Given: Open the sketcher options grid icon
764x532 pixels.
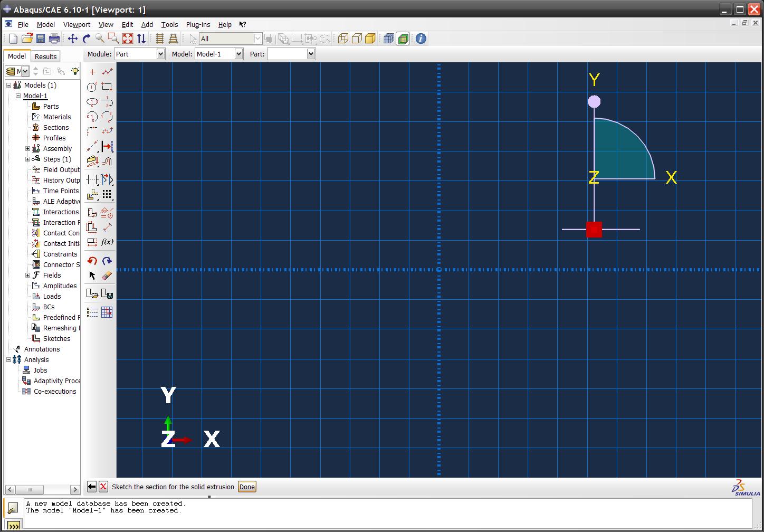Looking at the screenshot, I should [107, 312].
